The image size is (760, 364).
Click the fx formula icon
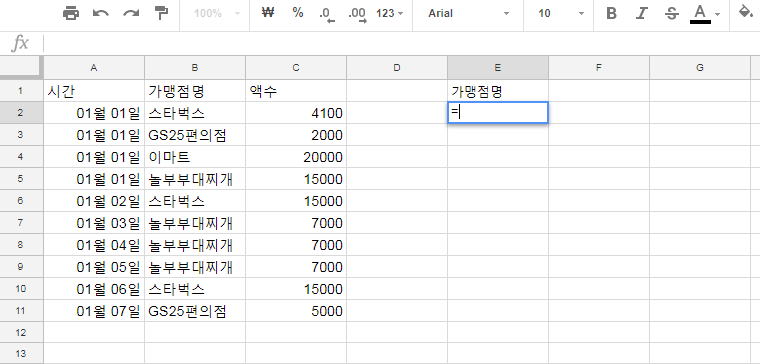20,44
